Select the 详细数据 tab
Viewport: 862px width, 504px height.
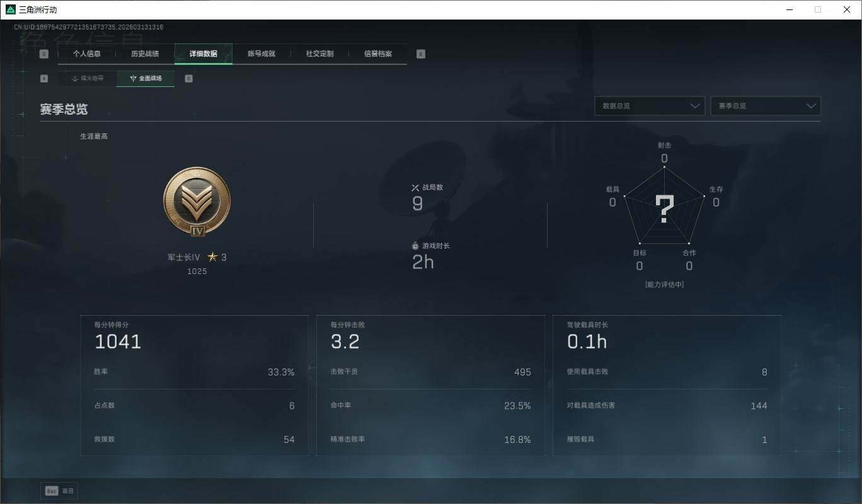204,54
